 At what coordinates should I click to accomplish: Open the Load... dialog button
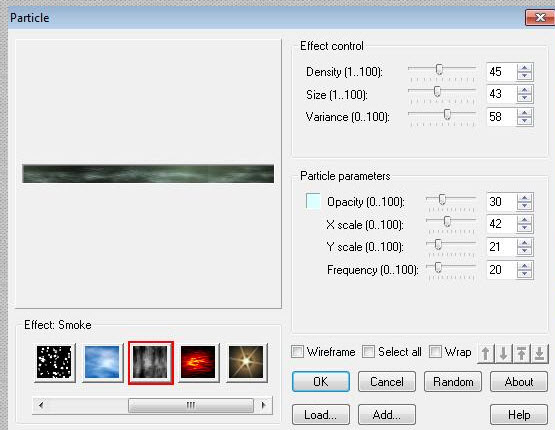click(x=321, y=414)
